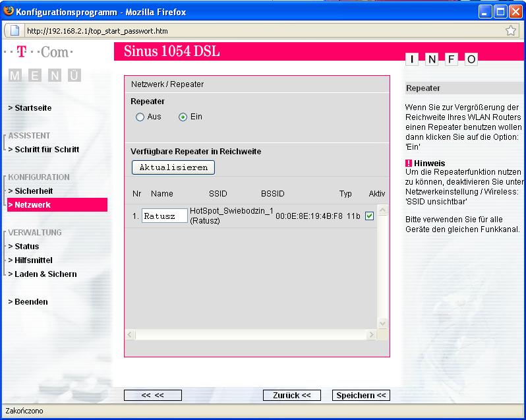Click the Aktualisieren button
This screenshot has height=420, width=526.
[173, 167]
